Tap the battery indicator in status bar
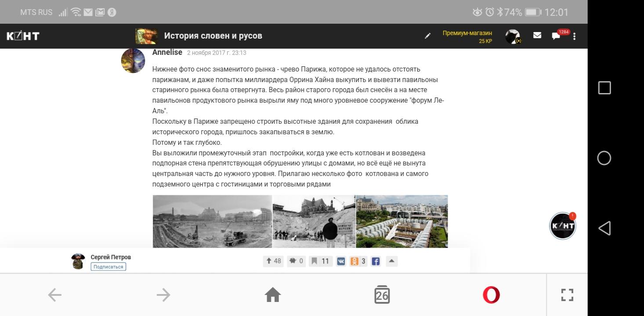 (x=533, y=12)
